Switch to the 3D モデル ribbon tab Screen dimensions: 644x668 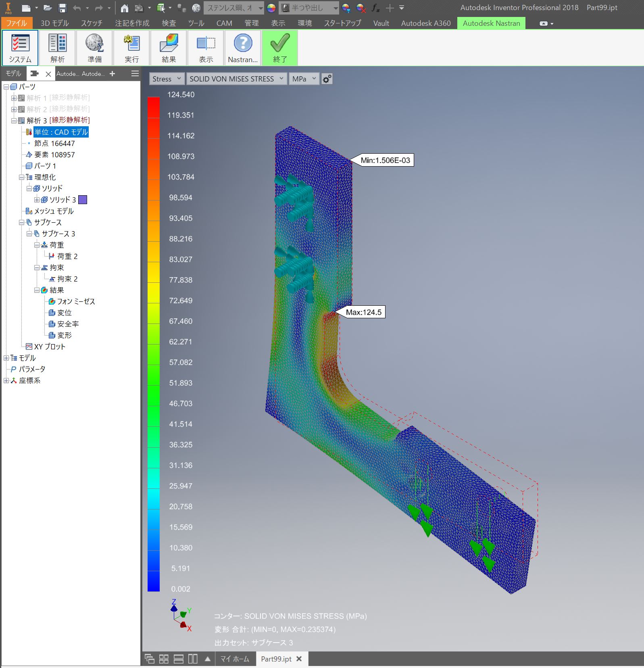[x=54, y=23]
